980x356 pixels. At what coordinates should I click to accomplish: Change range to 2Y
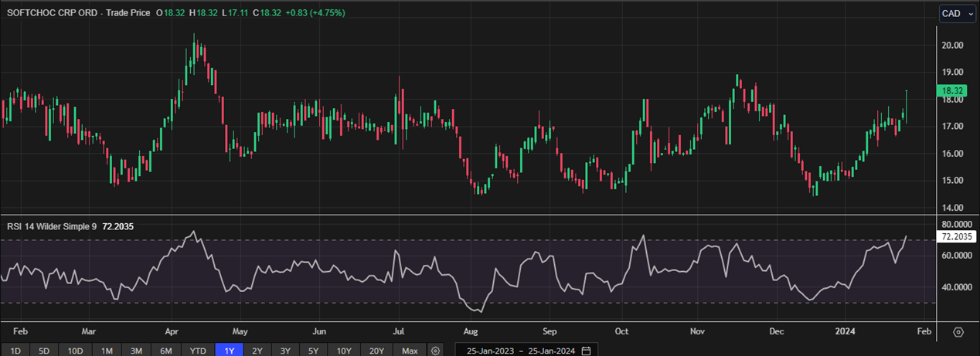tap(257, 351)
